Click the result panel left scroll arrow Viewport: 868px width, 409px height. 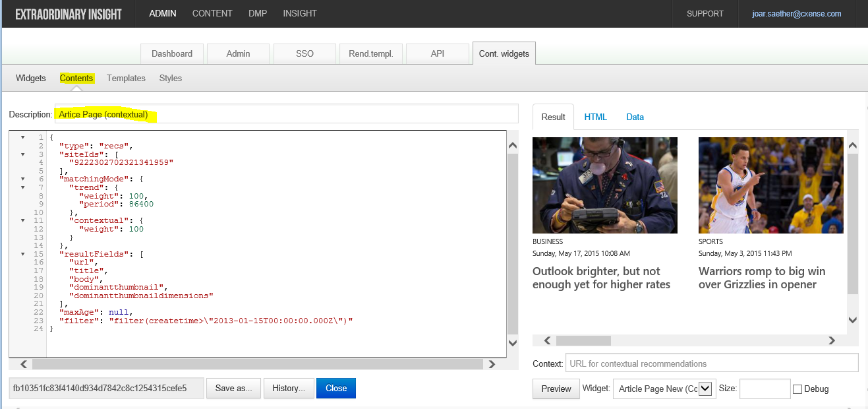point(547,340)
